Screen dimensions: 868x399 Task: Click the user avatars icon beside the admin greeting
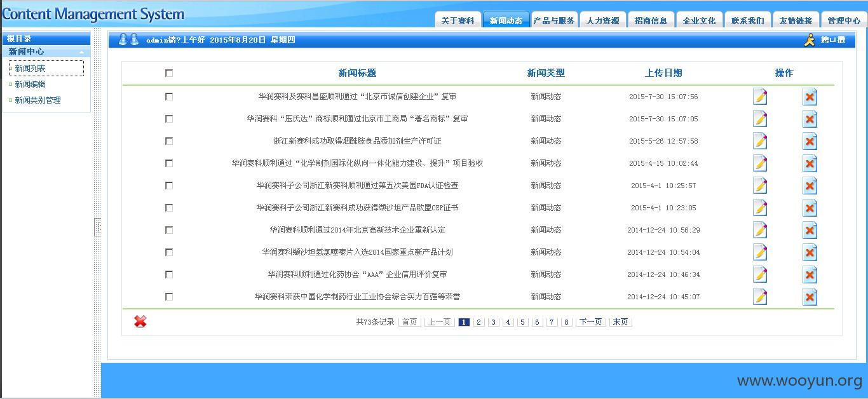129,39
